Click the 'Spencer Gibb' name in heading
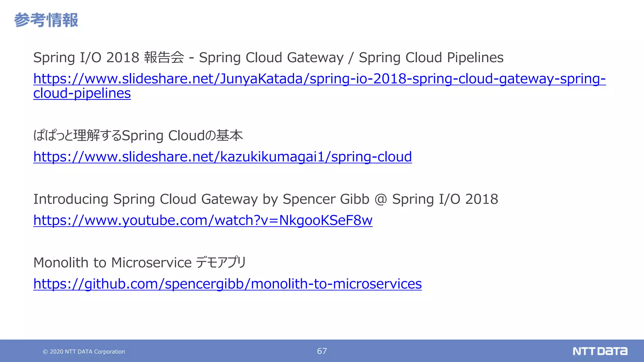This screenshot has width=644, height=362. coord(326,199)
